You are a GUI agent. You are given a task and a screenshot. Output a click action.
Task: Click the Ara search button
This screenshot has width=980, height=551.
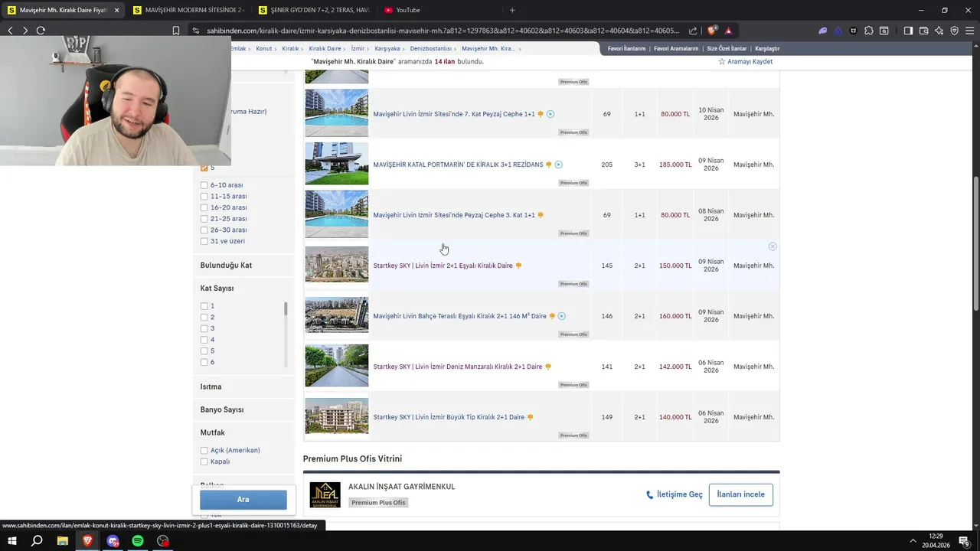pos(243,500)
